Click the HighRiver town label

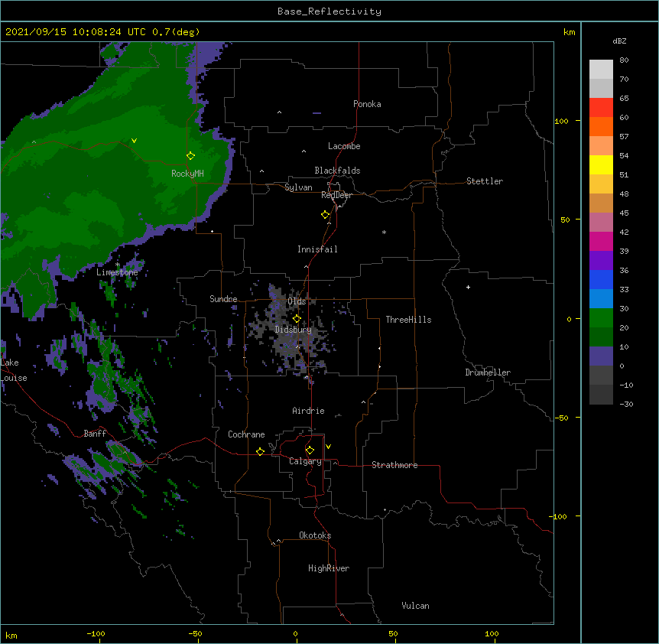pos(329,568)
